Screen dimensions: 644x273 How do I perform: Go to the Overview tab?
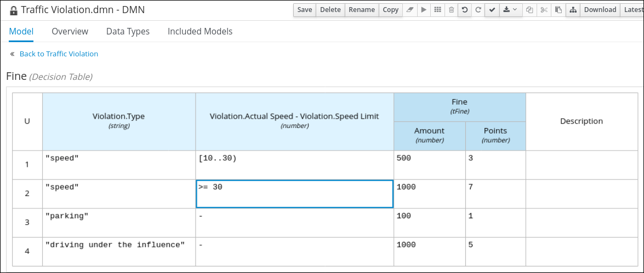(70, 32)
